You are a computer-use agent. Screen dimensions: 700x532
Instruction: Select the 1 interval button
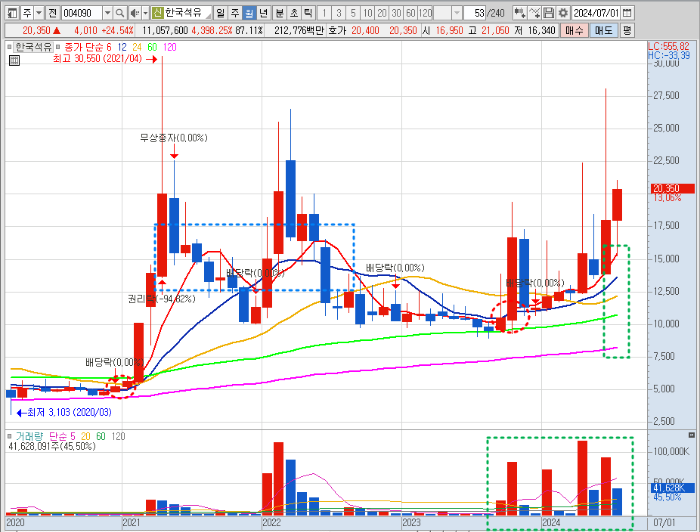[x=325, y=13]
